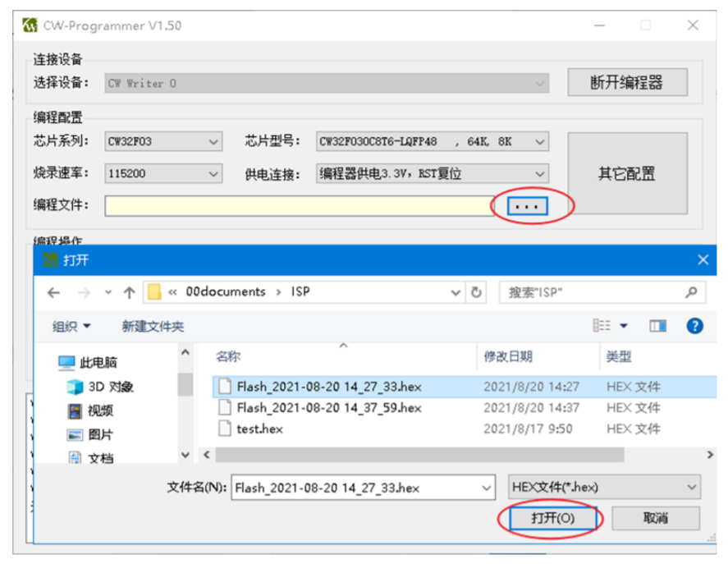Sort by 类型 column header

[x=618, y=356]
